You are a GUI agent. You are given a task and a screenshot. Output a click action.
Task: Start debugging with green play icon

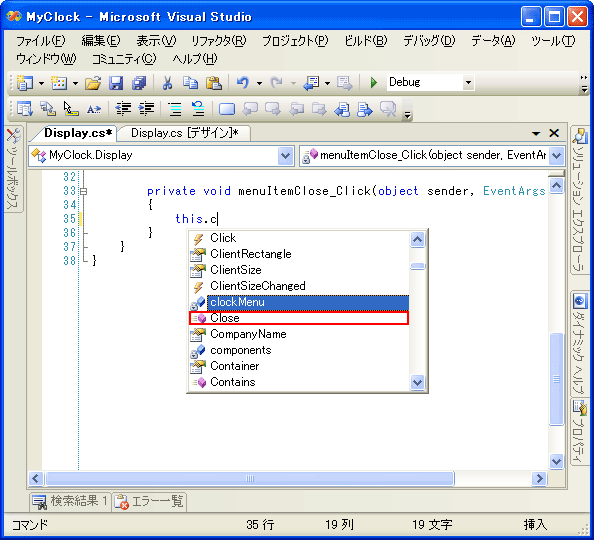[x=374, y=82]
